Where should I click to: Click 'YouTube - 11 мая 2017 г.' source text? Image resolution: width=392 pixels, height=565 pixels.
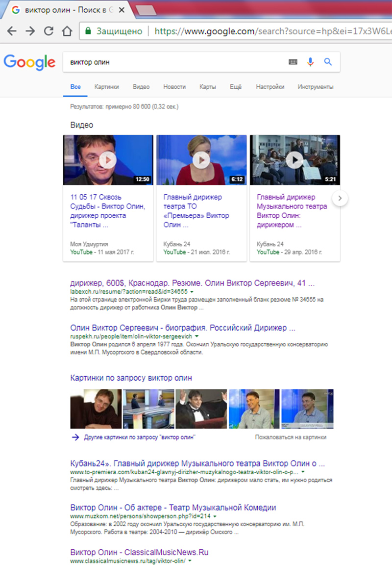(x=102, y=252)
